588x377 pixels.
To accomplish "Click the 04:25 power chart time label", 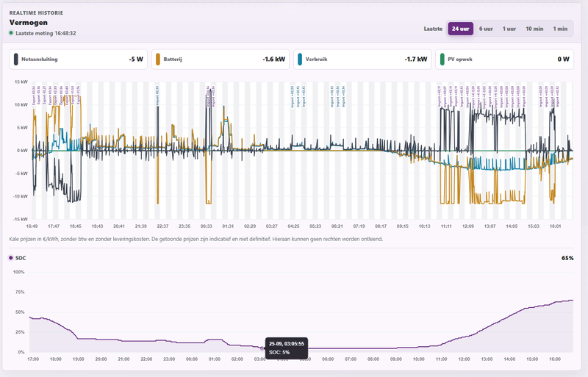I will 293,226.
